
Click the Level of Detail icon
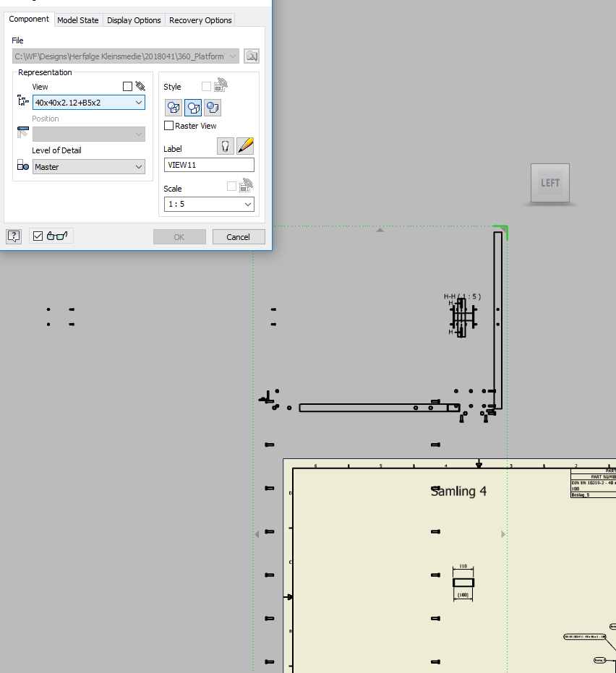(22, 165)
